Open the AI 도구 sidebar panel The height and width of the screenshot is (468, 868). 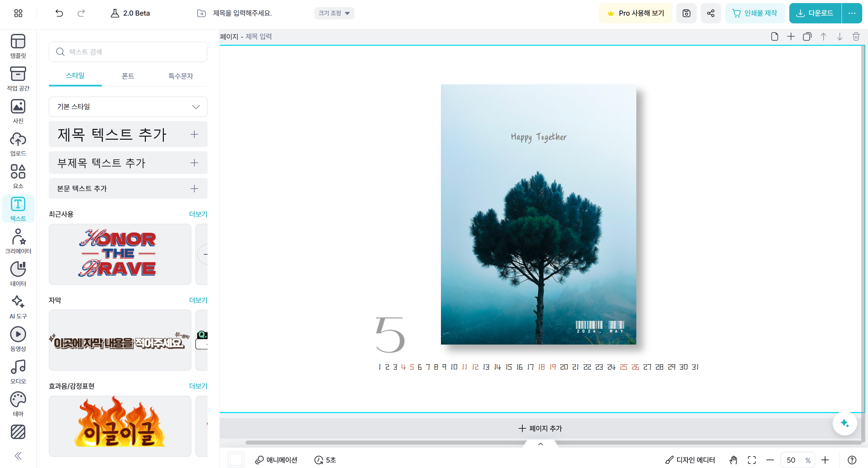click(18, 307)
